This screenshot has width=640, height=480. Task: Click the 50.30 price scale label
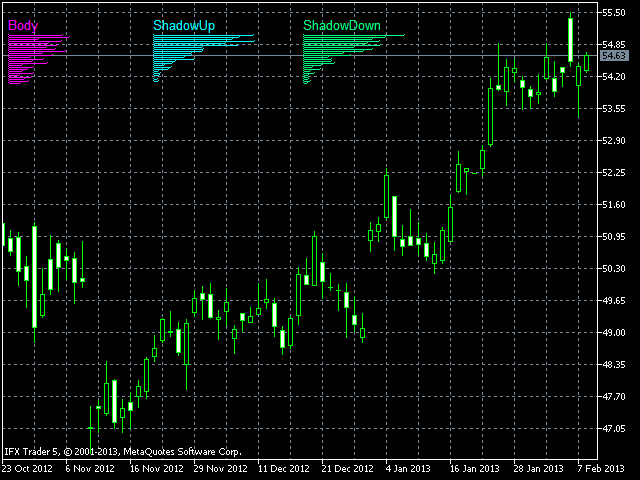[614, 269]
